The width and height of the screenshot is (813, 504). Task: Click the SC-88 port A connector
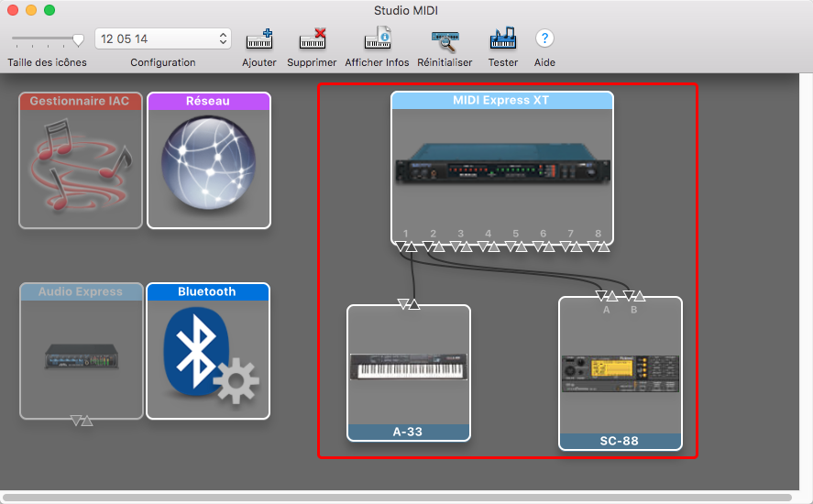coord(607,296)
